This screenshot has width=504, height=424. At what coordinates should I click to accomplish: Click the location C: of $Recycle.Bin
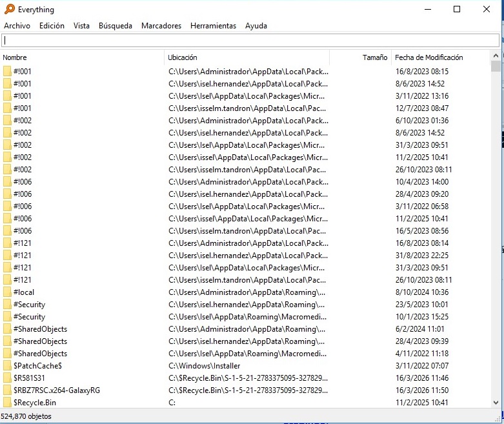[x=172, y=402]
